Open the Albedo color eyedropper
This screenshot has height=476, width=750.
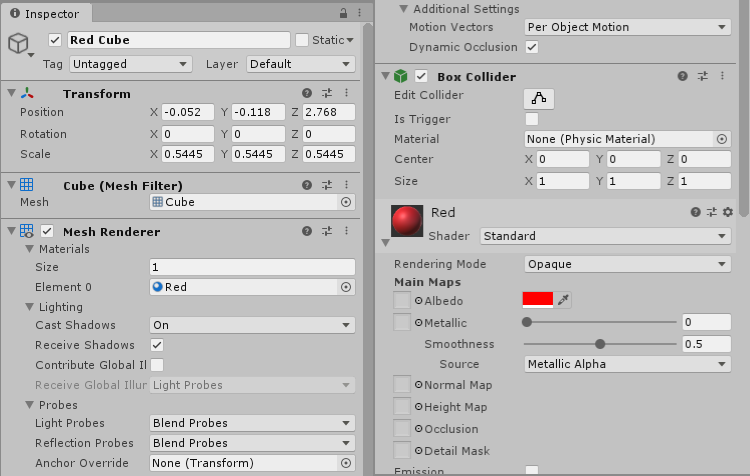click(x=563, y=300)
